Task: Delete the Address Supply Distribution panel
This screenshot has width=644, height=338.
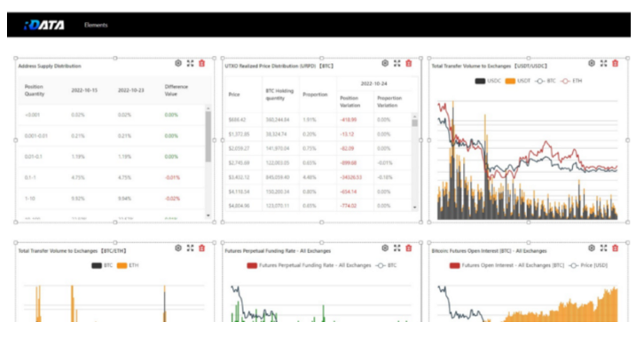Action: [201, 63]
